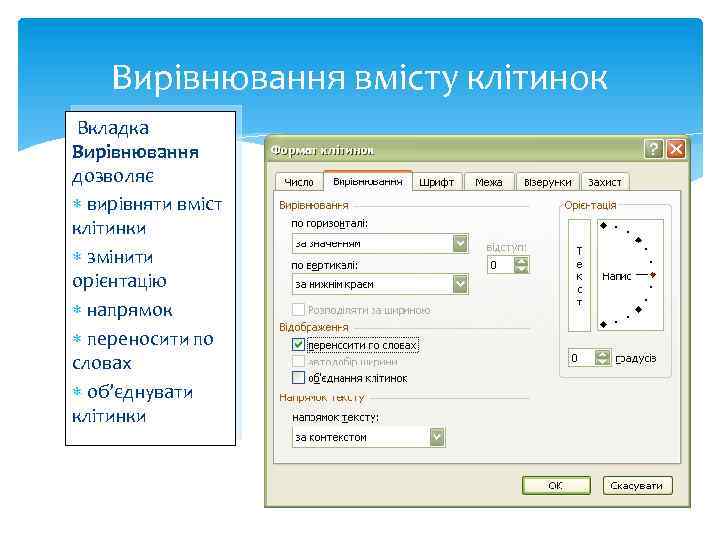This screenshot has width=720, height=540.
Task: Click the slide title 'Вирівнювання вмісту клітинок'
Action: pyautogui.click(x=360, y=77)
